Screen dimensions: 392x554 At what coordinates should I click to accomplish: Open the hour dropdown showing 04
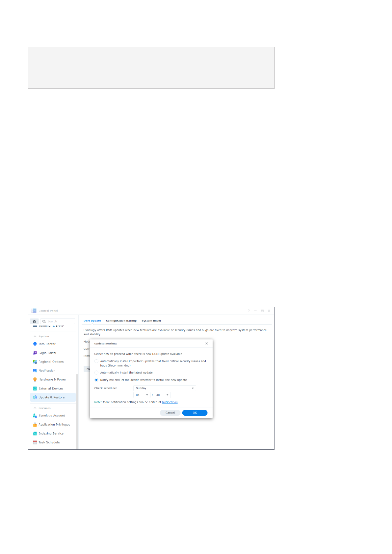(x=142, y=395)
